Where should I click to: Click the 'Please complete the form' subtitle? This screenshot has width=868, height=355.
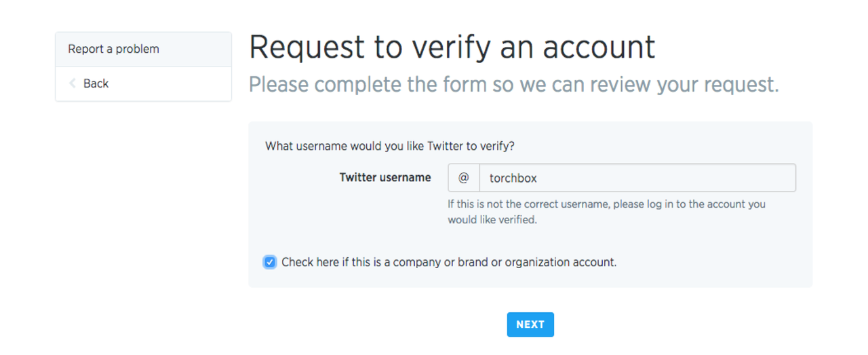point(513,85)
